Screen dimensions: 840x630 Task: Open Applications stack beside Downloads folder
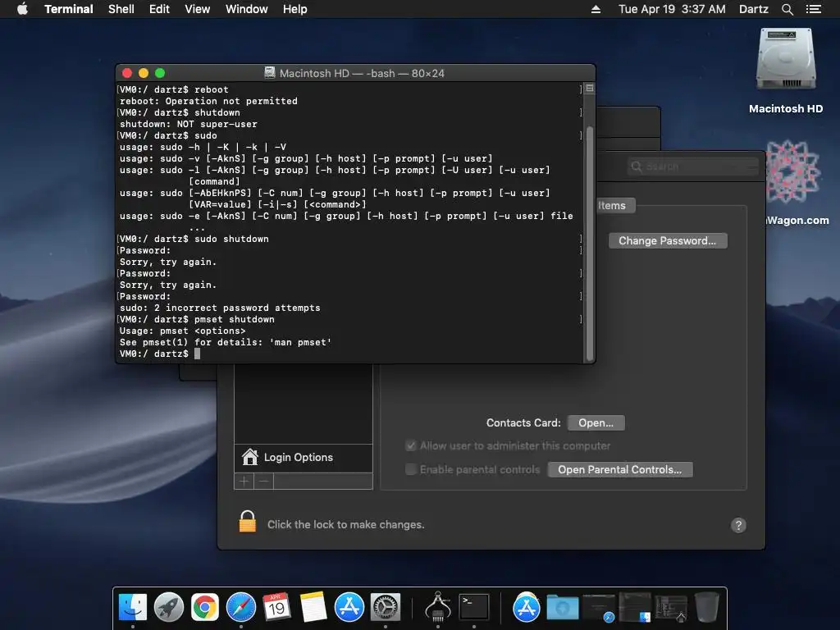pos(526,608)
